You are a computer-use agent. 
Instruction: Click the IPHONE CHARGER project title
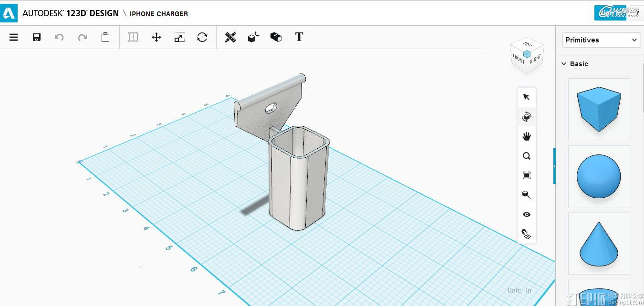[x=159, y=14]
